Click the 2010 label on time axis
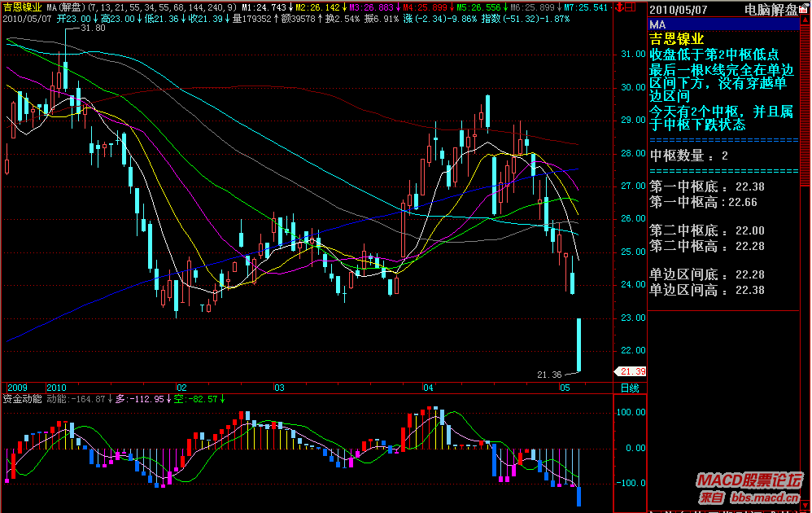The width and height of the screenshot is (812, 513). coord(56,388)
